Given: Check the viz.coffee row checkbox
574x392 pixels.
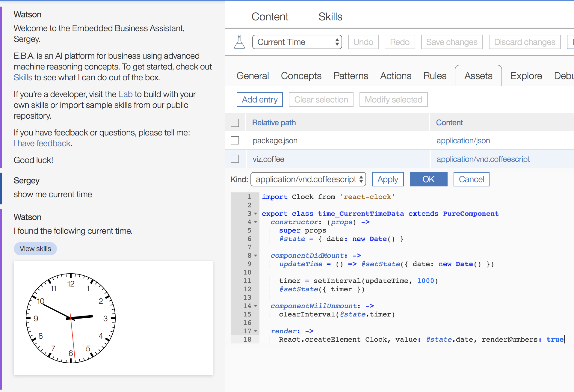Looking at the screenshot, I should tap(235, 159).
